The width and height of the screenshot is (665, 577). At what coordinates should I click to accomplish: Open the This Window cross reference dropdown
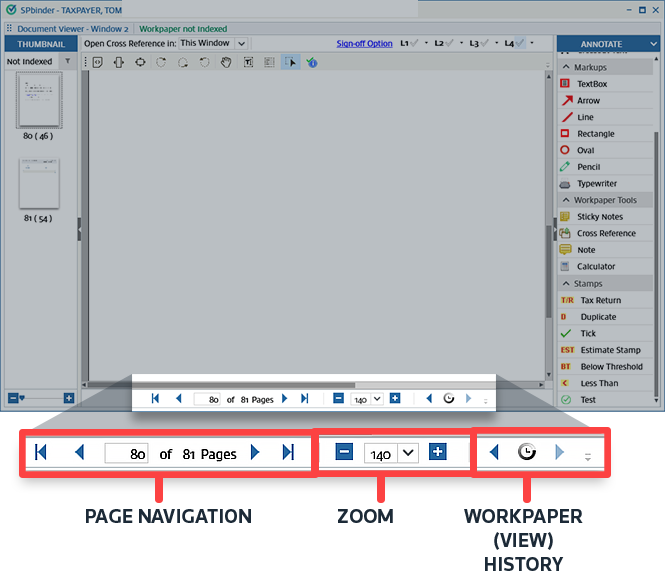pyautogui.click(x=241, y=43)
